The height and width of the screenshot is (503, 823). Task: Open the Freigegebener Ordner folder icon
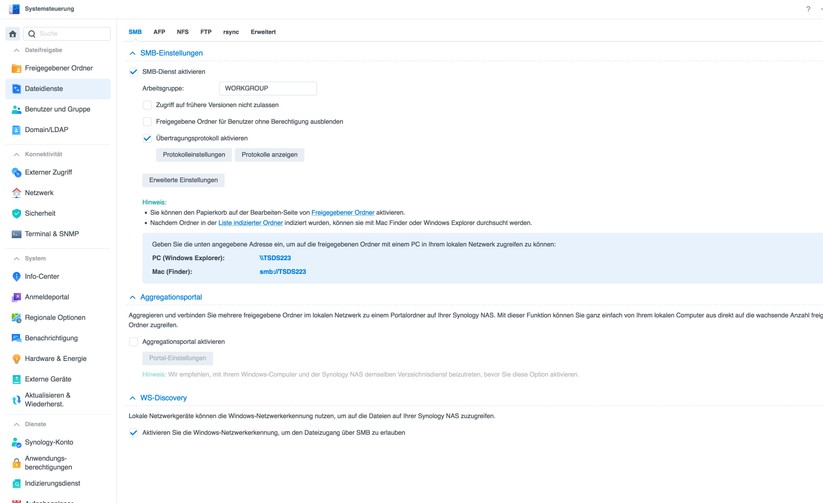pos(16,68)
